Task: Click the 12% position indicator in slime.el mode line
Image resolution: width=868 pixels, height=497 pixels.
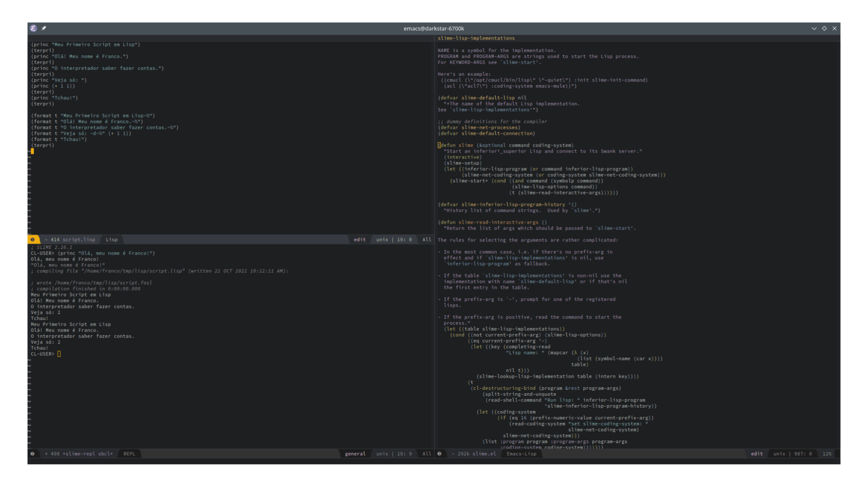Action: [827, 454]
